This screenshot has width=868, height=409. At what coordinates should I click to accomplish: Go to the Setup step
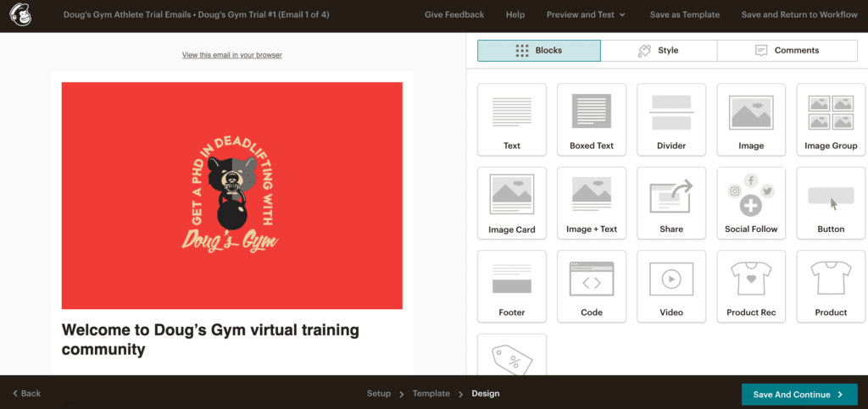378,394
